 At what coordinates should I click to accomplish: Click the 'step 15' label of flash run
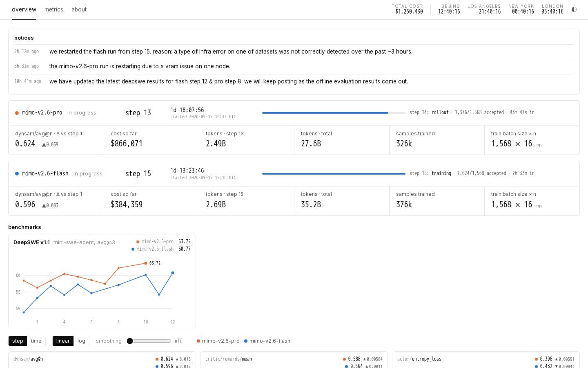(x=138, y=174)
